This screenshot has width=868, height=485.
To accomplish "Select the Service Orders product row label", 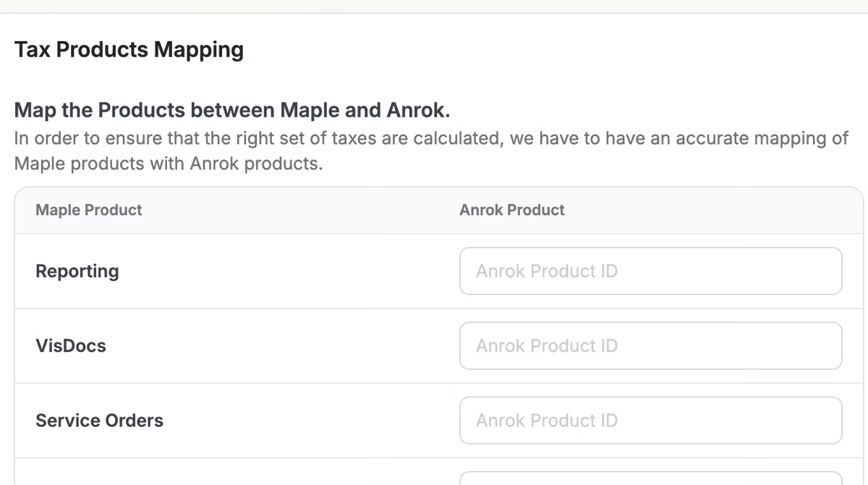I will point(99,421).
